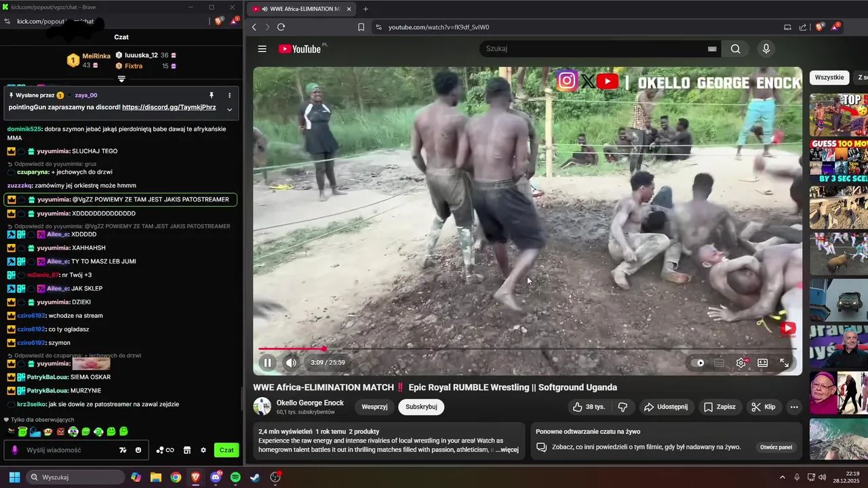Open a new tab in YouTube window
The height and width of the screenshot is (488, 868).
(x=366, y=9)
